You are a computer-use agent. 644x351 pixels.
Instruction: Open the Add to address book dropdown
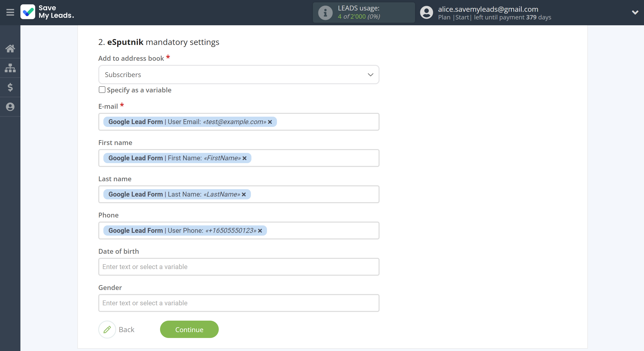pyautogui.click(x=239, y=75)
